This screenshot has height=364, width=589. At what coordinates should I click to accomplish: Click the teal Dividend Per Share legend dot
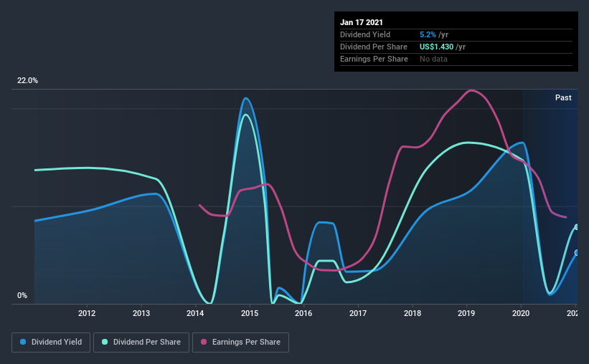[x=105, y=342]
